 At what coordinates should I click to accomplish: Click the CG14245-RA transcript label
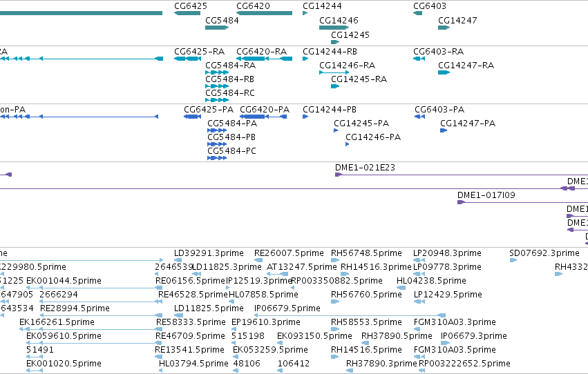click(x=359, y=79)
